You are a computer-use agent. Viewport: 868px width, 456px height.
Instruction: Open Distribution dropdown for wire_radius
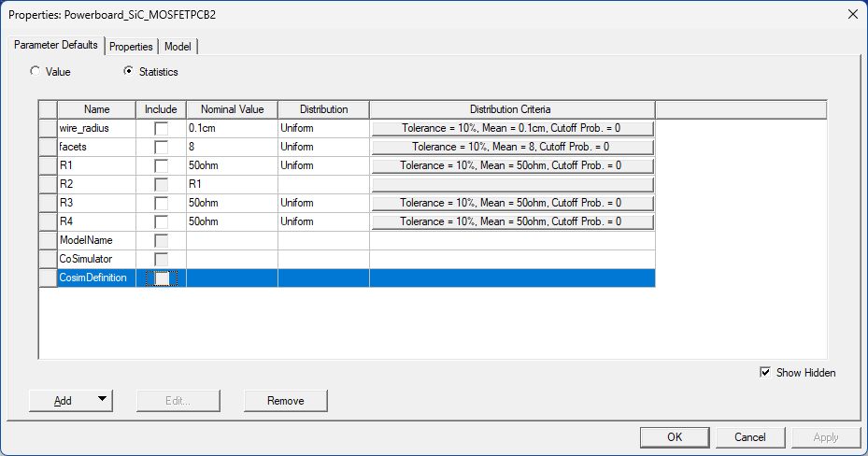click(x=324, y=128)
